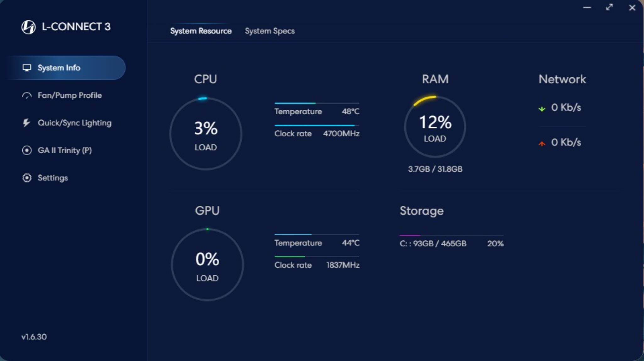Maximize the L-Connect window
The image size is (644, 361).
click(609, 7)
